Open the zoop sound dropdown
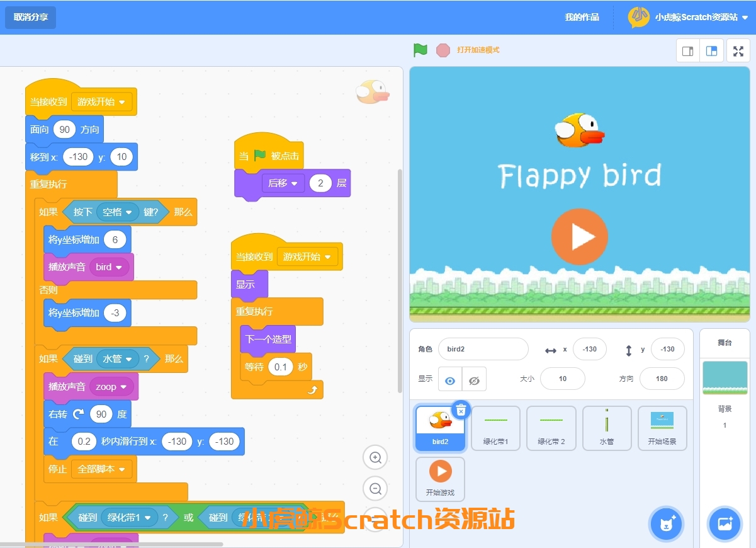This screenshot has height=548, width=756. pos(111,387)
